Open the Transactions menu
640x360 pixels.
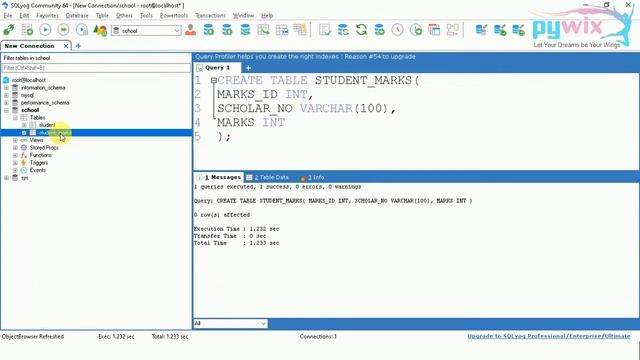point(210,16)
